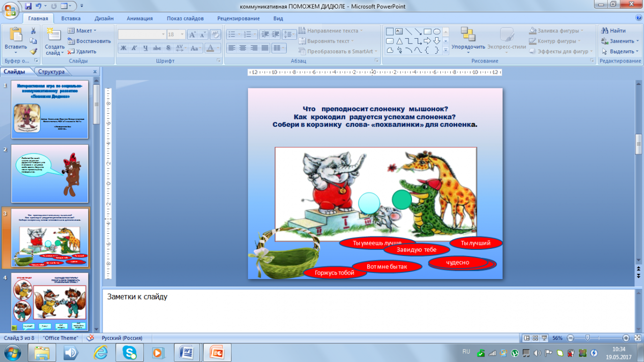644x362 pixels.
Task: Open the Вставка ribbon tab
Action: pyautogui.click(x=71, y=18)
